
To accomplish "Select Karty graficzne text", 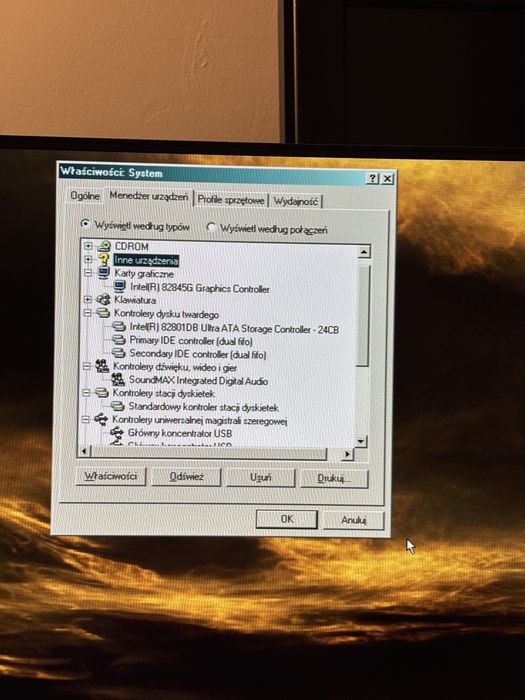I will click(x=144, y=273).
